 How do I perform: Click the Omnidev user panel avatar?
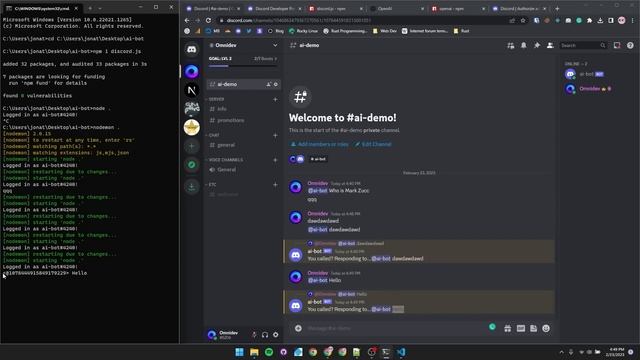pos(211,335)
